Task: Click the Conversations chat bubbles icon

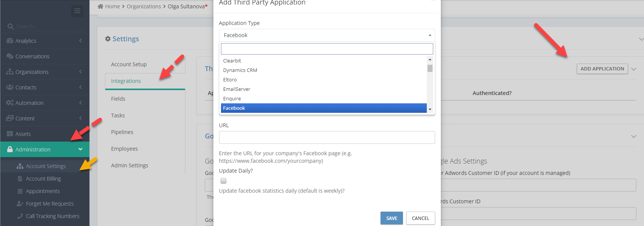Action: click(10, 56)
